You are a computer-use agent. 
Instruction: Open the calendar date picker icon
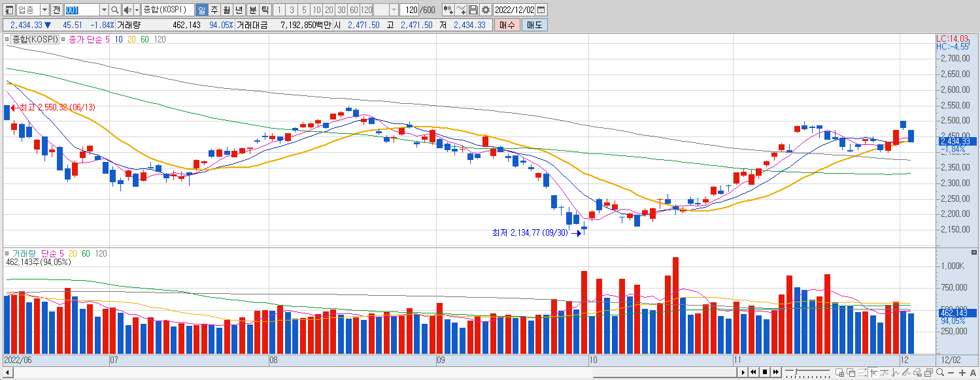pyautogui.click(x=541, y=10)
